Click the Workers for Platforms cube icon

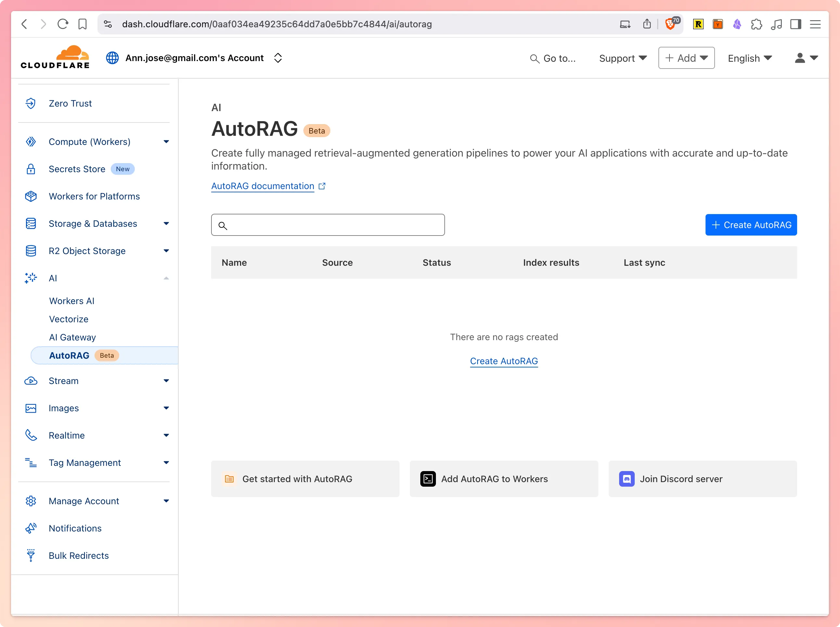click(31, 196)
